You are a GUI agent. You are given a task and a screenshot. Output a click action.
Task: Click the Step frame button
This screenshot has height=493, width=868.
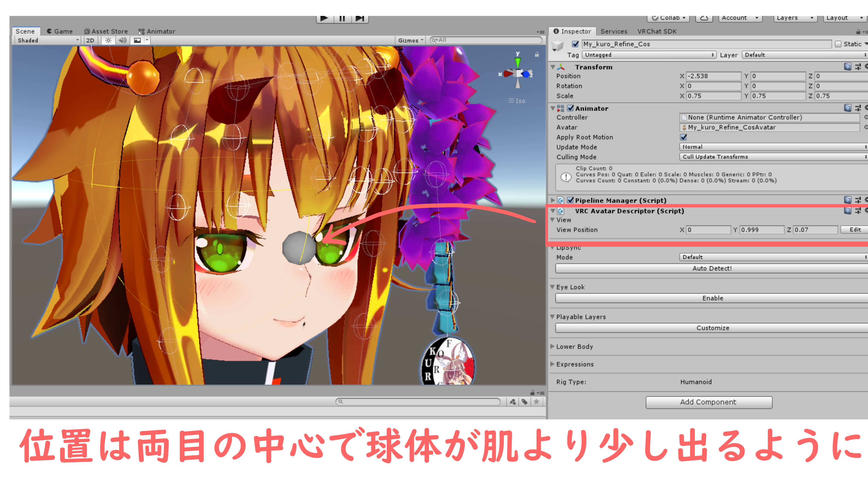[360, 19]
